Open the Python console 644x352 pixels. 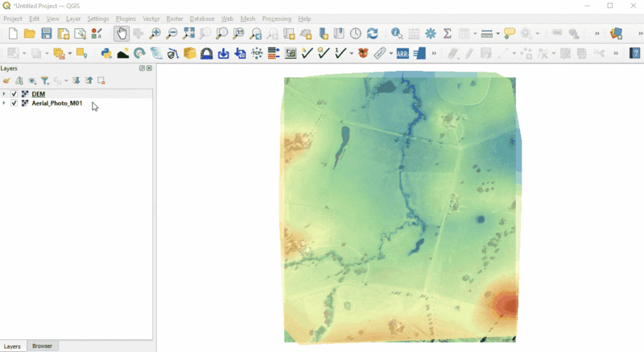[x=105, y=54]
